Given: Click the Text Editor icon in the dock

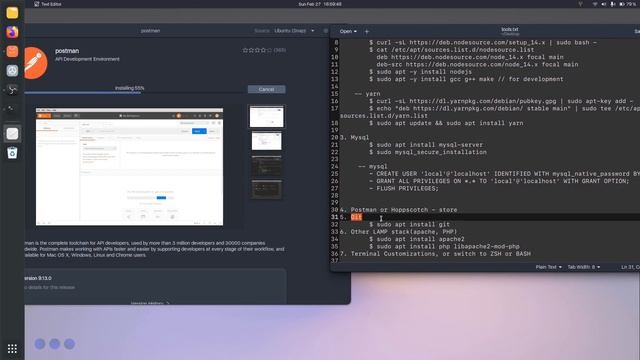Looking at the screenshot, I should (12, 133).
